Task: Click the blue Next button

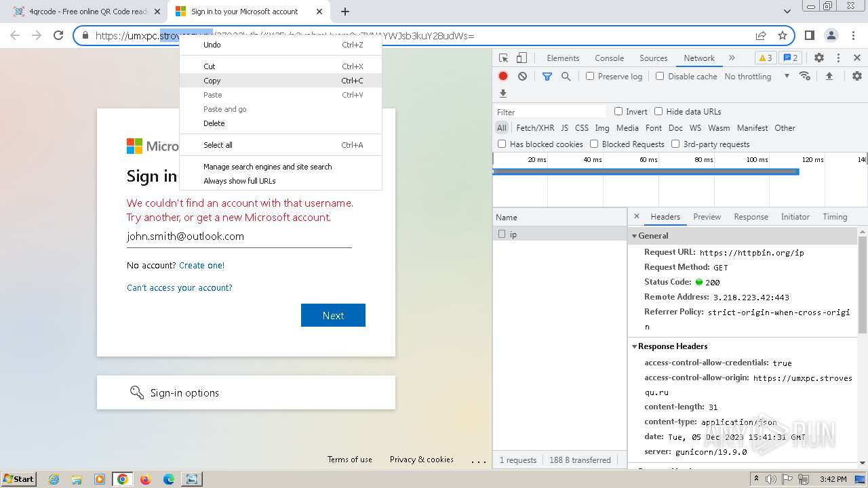Action: coord(333,315)
